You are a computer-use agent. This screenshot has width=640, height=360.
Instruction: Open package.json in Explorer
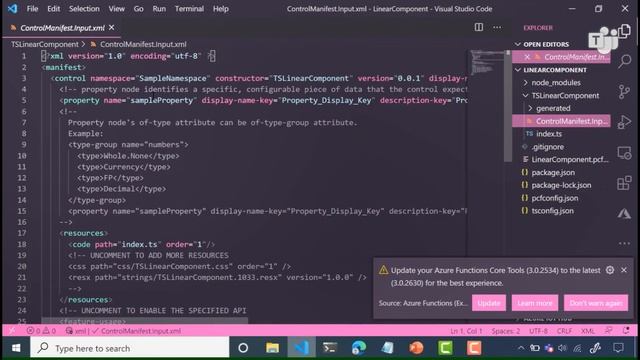click(553, 172)
